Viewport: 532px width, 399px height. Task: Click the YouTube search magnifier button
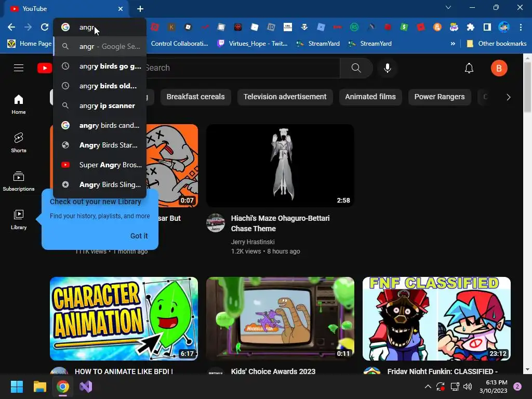coord(356,68)
